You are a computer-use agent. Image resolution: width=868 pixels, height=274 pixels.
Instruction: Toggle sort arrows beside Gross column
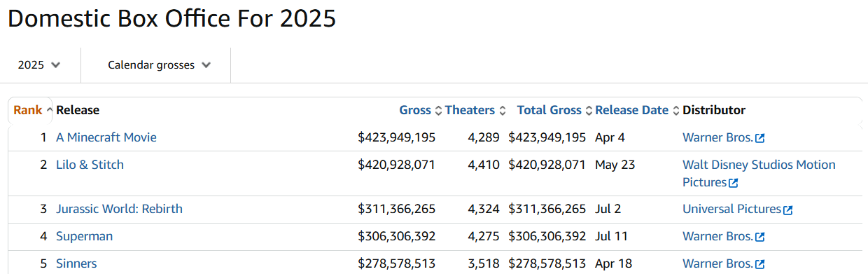438,111
